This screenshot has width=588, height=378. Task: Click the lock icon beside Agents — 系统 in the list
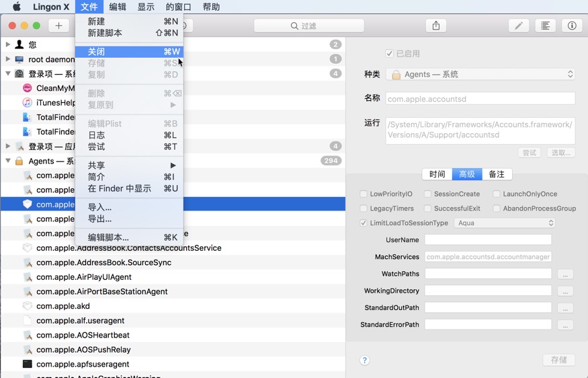tap(19, 161)
